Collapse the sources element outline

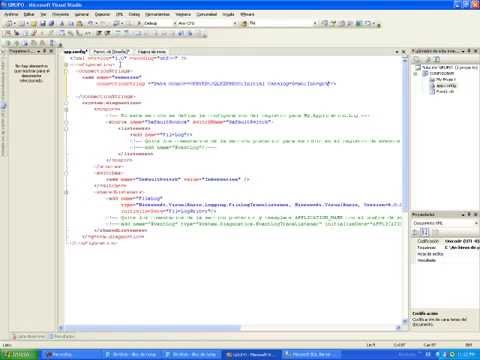pyautogui.click(x=66, y=109)
